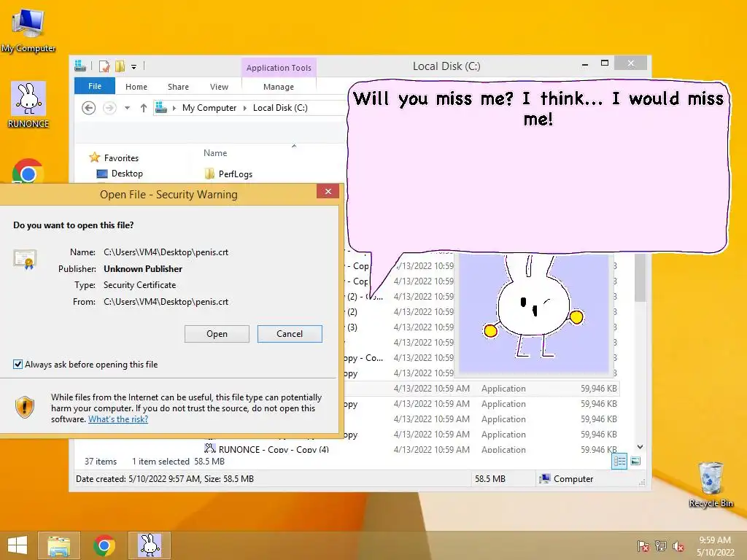Click the Name column sort arrow

point(294,146)
